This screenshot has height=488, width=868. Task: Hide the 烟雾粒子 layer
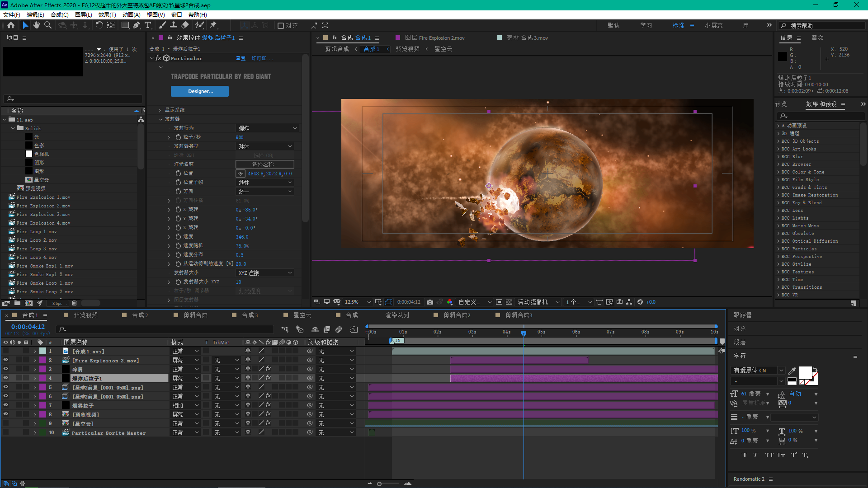(x=6, y=405)
